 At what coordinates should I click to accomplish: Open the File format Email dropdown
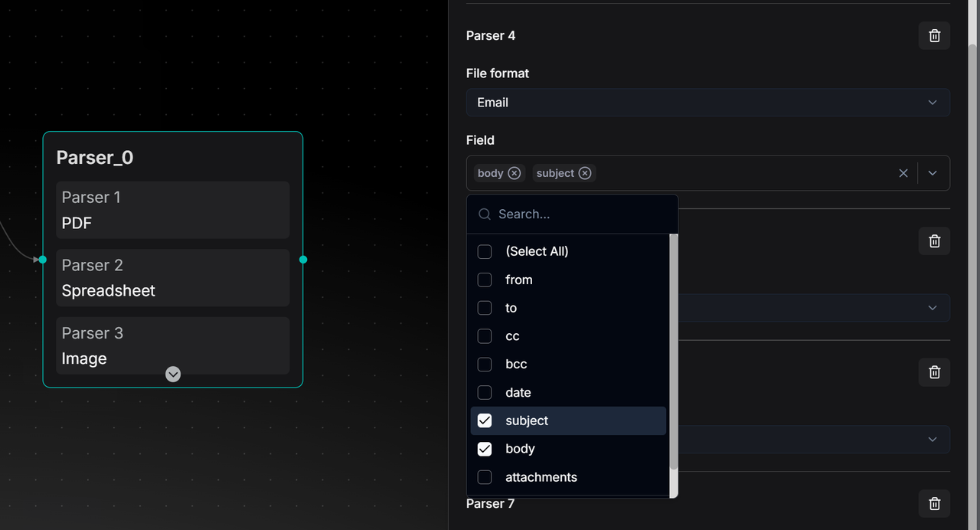(707, 103)
